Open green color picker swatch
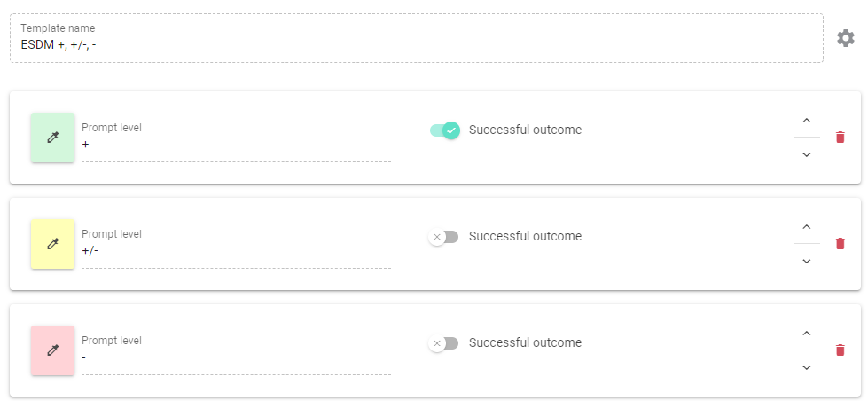The width and height of the screenshot is (868, 401). coord(52,138)
